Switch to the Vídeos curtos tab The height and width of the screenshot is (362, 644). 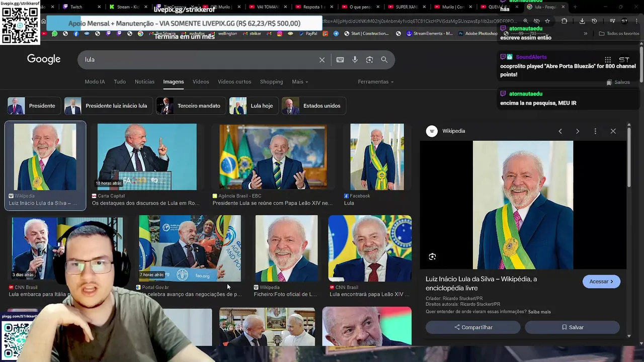tap(234, 81)
